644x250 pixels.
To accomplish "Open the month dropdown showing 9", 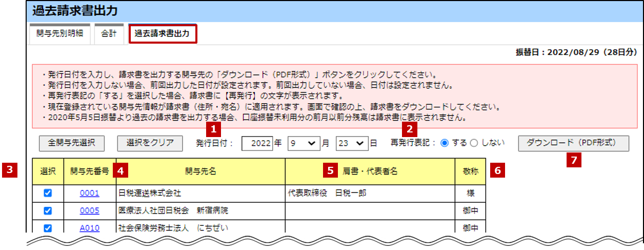I will [303, 143].
